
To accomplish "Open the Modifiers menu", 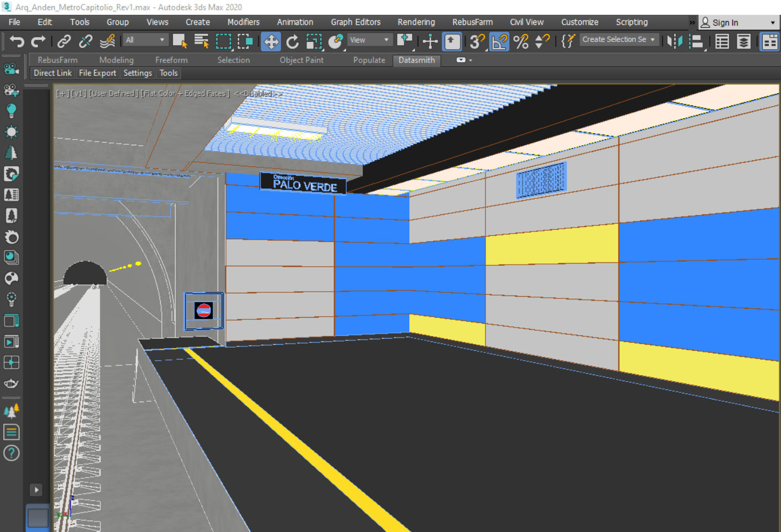I will (x=244, y=22).
